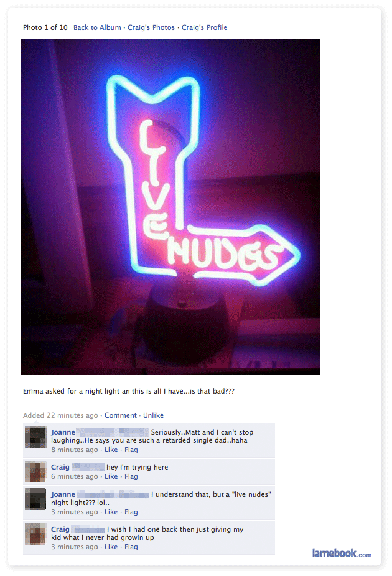Click Craig's name on 'hey I'm trying here' comment
The height and width of the screenshot is (576, 392).
pyautogui.click(x=60, y=467)
